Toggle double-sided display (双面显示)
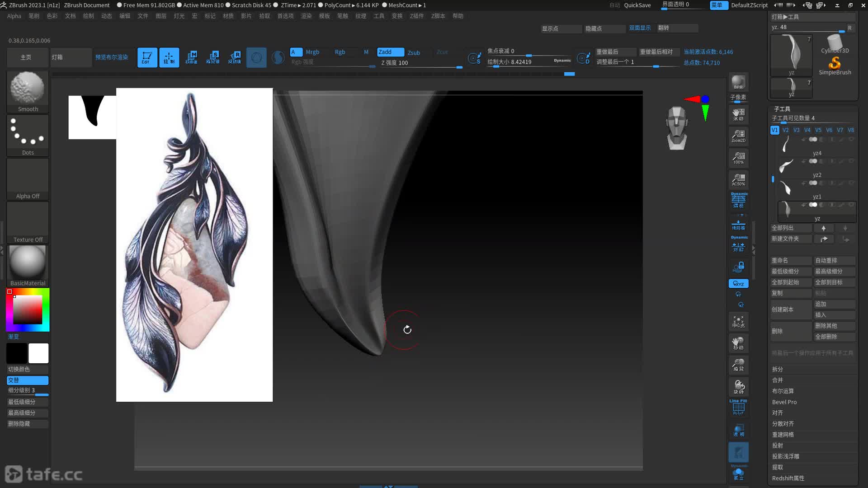 640,28
